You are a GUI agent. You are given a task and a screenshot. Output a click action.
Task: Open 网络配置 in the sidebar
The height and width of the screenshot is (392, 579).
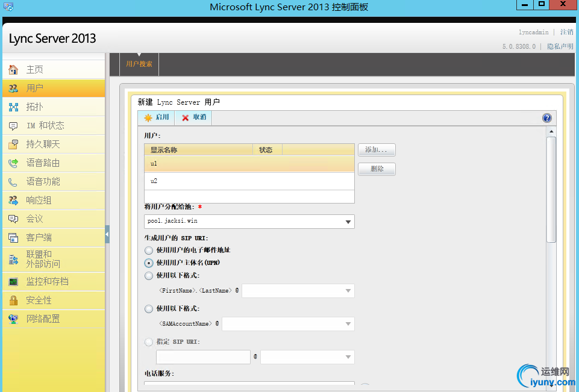point(54,319)
